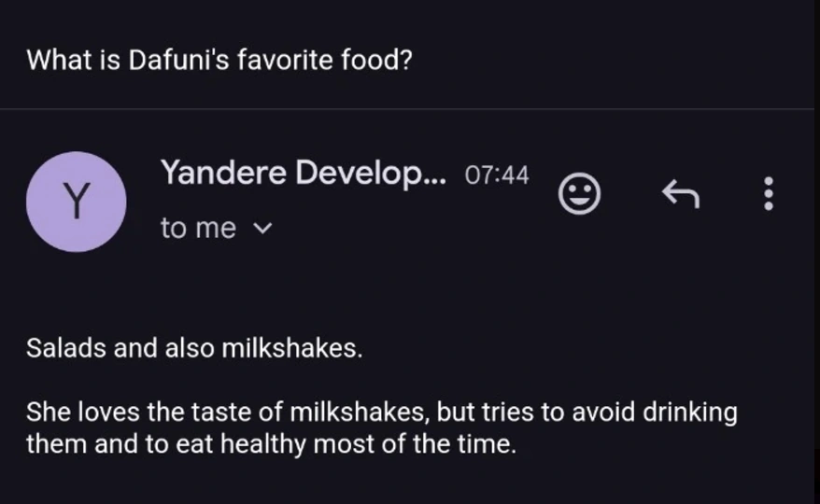Viewport: 820px width, 504px height.
Task: Click the 07:44 timestamp
Action: click(496, 175)
